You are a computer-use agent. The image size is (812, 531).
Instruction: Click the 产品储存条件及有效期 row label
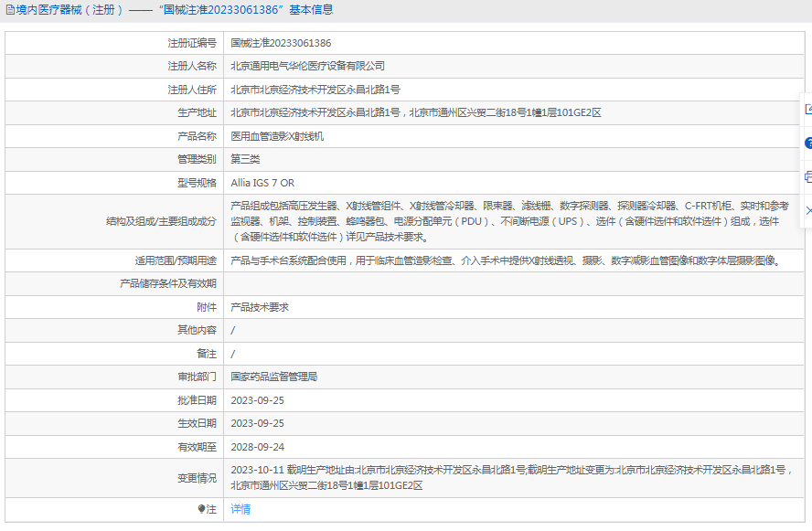(167, 283)
